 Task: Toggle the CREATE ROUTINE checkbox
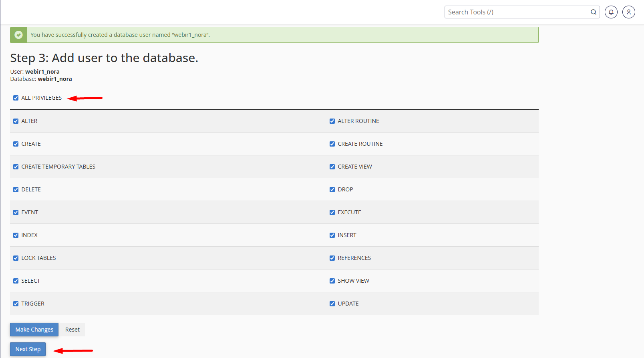pyautogui.click(x=332, y=144)
